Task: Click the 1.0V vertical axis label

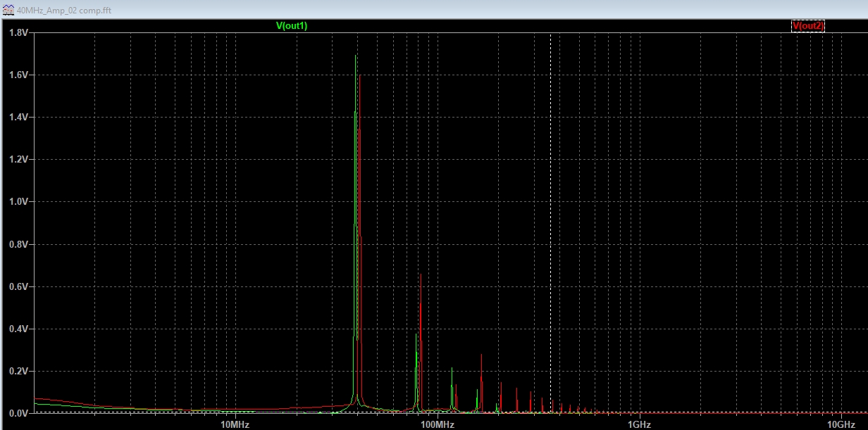Action: [18, 201]
